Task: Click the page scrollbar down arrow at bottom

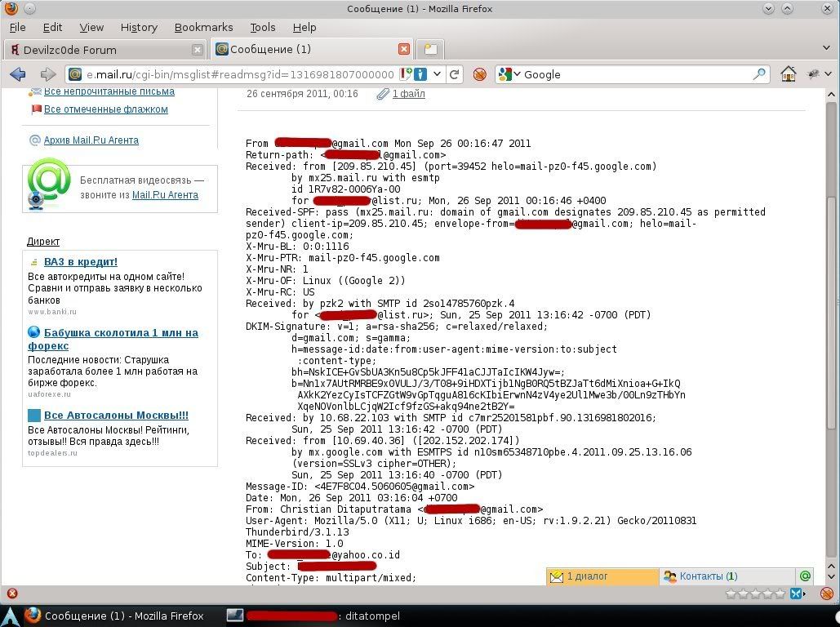Action: point(831,577)
